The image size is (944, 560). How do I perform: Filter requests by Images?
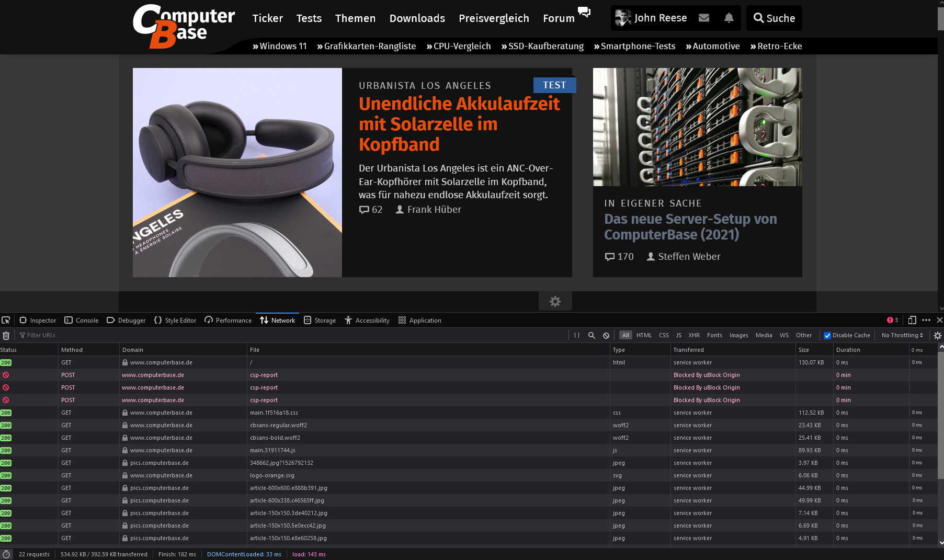click(739, 335)
